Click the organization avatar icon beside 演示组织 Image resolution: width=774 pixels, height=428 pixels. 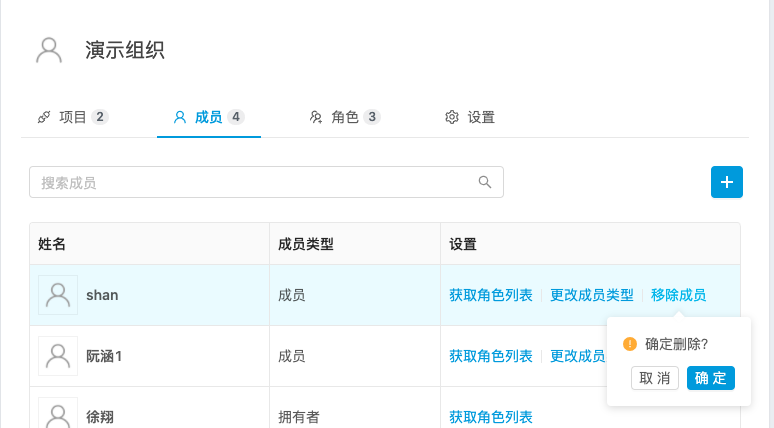(48, 50)
